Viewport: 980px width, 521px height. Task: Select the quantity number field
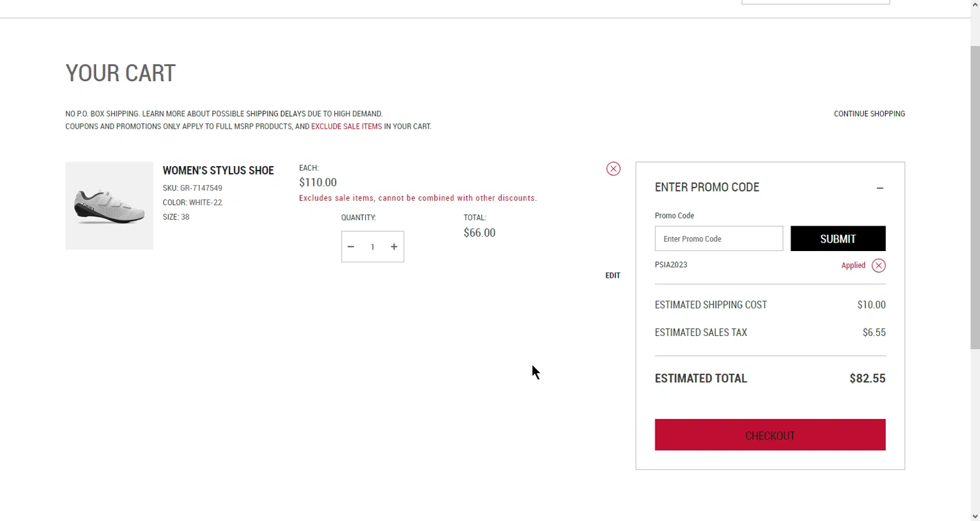pos(372,246)
